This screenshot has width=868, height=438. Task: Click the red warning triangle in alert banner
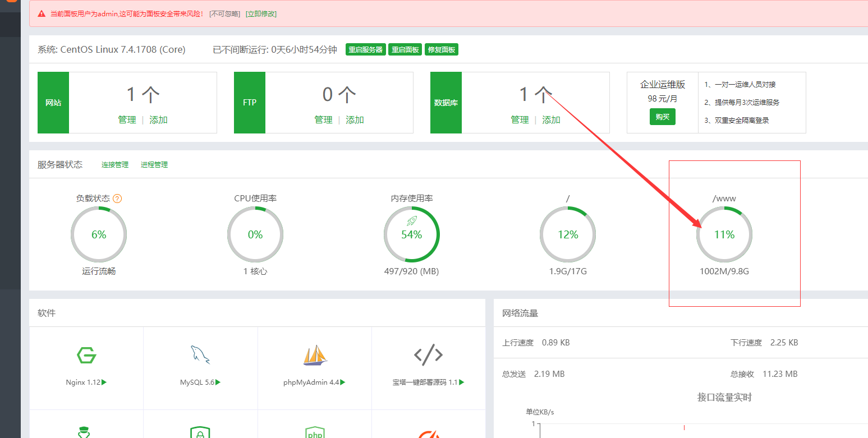[42, 13]
